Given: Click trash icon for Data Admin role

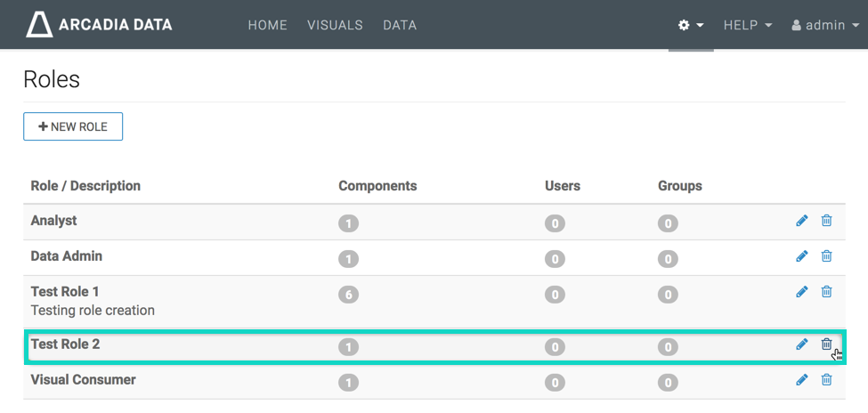Looking at the screenshot, I should tap(826, 256).
